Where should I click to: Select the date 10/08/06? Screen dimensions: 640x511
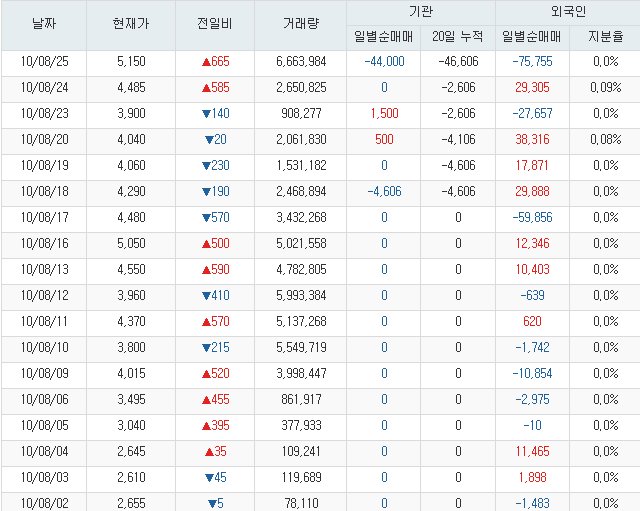[44, 400]
